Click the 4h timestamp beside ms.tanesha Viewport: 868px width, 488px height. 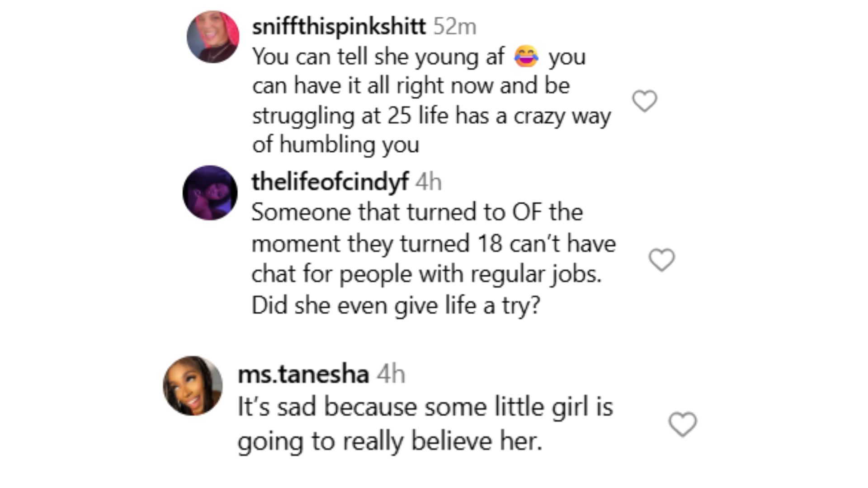click(391, 375)
